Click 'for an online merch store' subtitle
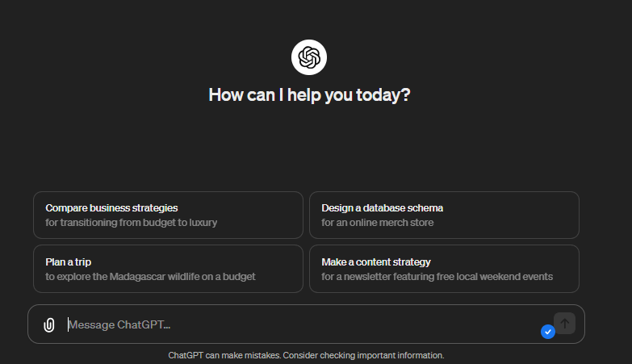 [377, 223]
